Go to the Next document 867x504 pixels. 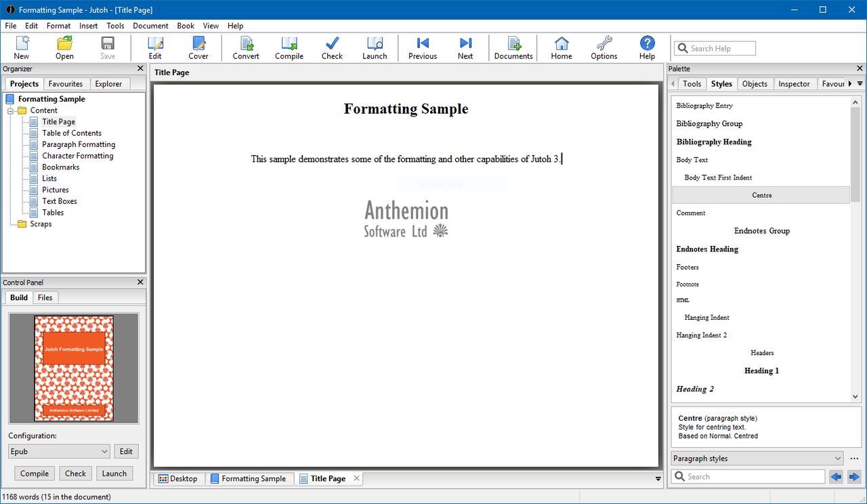pos(465,48)
